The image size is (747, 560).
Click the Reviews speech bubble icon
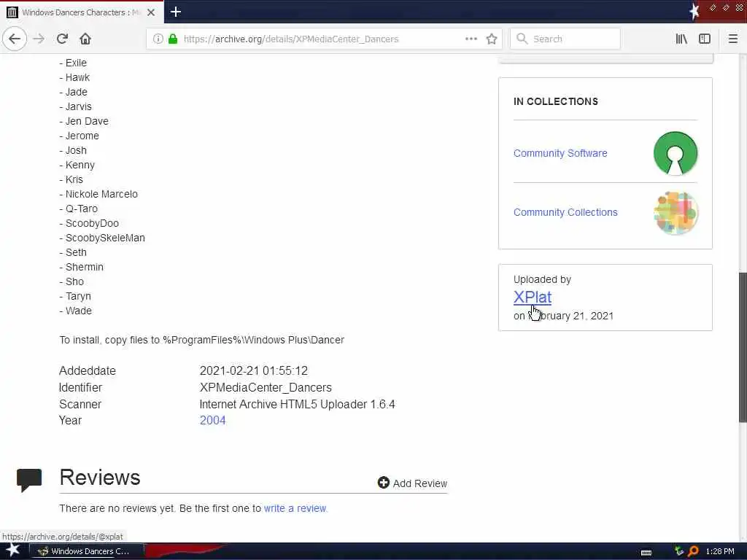[29, 479]
